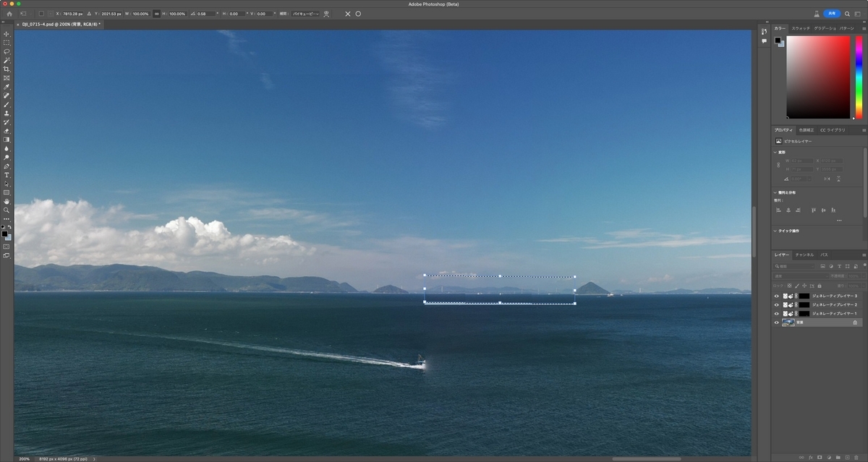Select the Hand tool

coord(7,201)
